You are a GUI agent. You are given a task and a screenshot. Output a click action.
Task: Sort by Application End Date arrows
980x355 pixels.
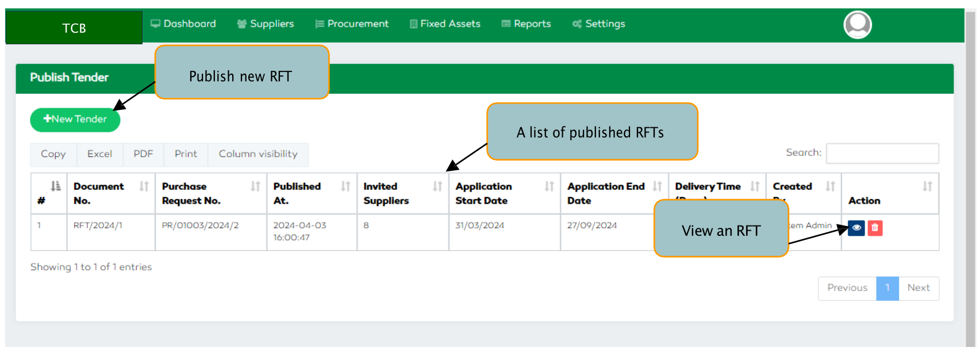657,186
